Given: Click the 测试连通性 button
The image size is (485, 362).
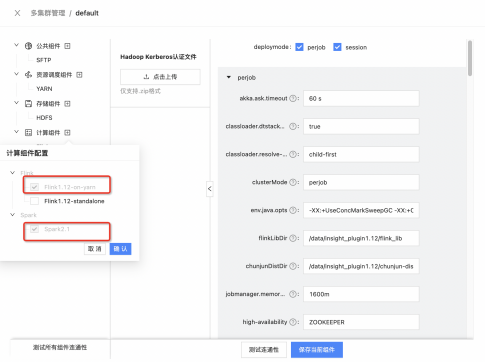Looking at the screenshot, I should pos(264,350).
